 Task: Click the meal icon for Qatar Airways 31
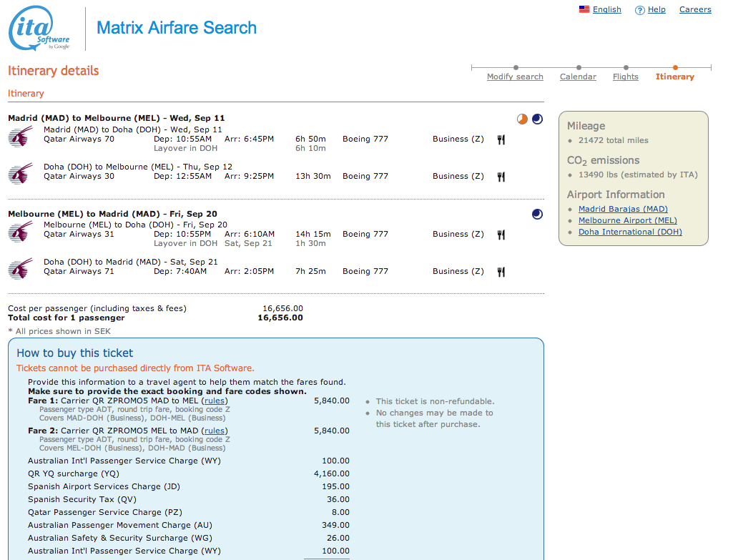click(501, 235)
